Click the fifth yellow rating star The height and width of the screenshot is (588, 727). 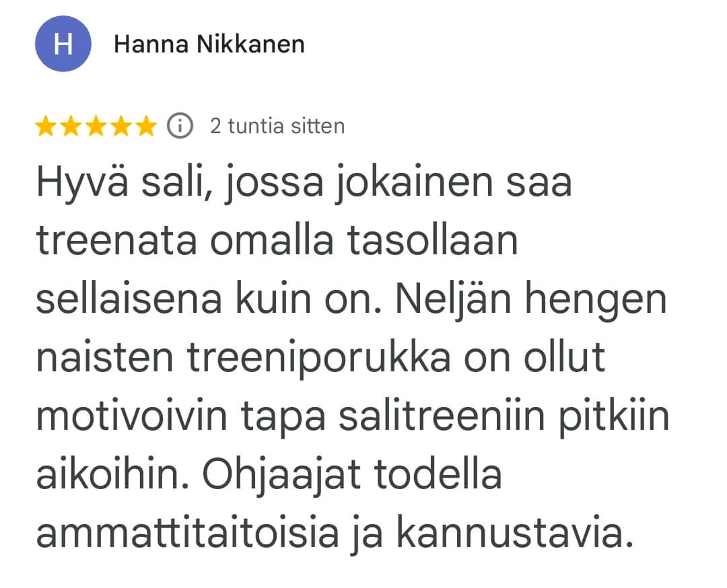click(x=145, y=126)
